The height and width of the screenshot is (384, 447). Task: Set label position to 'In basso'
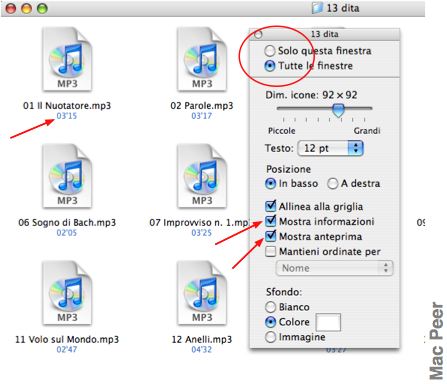tap(270, 184)
